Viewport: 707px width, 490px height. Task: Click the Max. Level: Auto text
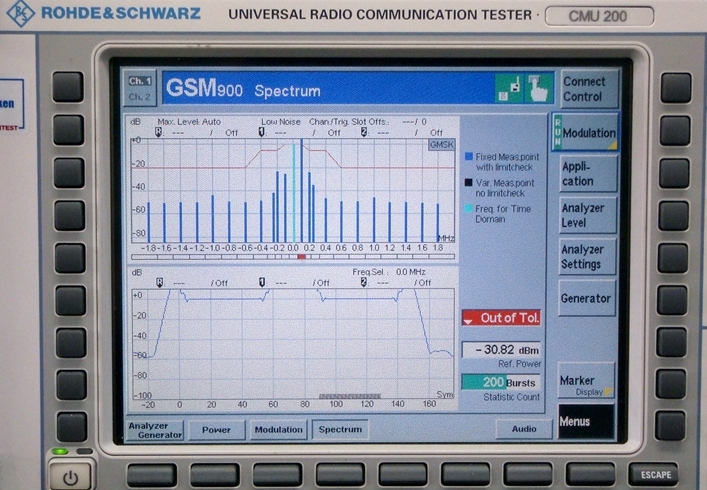[189, 122]
